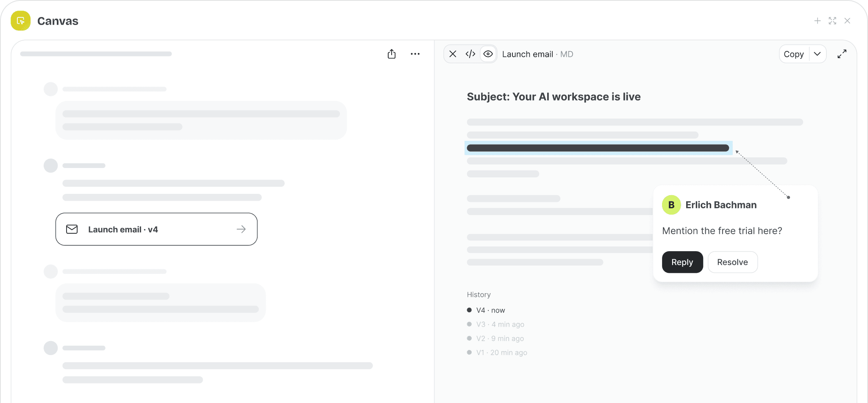The width and height of the screenshot is (868, 403).
Task: Select history version V2 from 9 min ago
Action: coord(495,338)
